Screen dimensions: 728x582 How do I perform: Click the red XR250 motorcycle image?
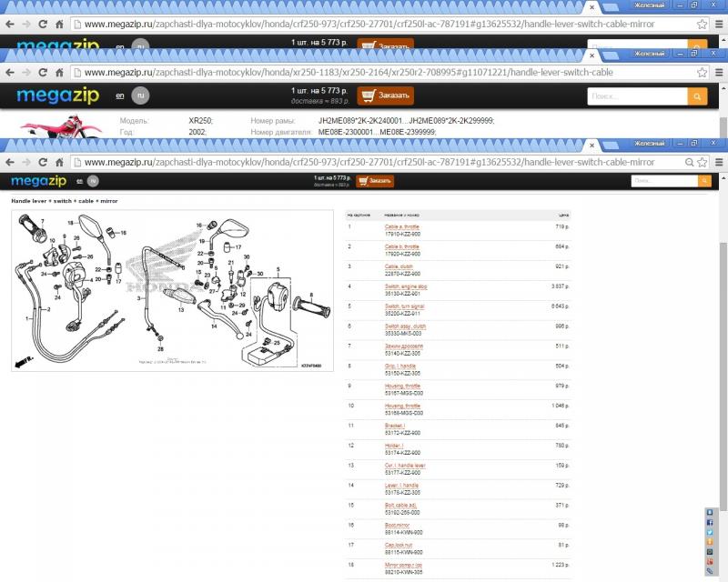[x=62, y=127]
